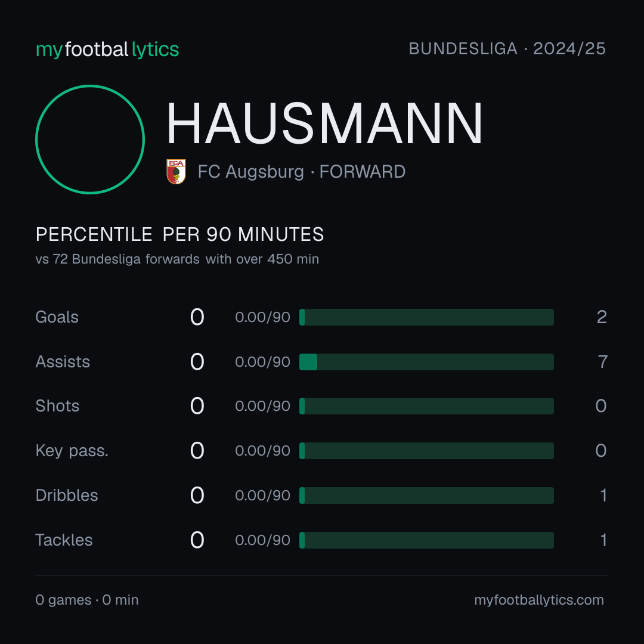Viewport: 644px width, 644px height.
Task: Click the Goals percentile bar
Action: tap(426, 317)
